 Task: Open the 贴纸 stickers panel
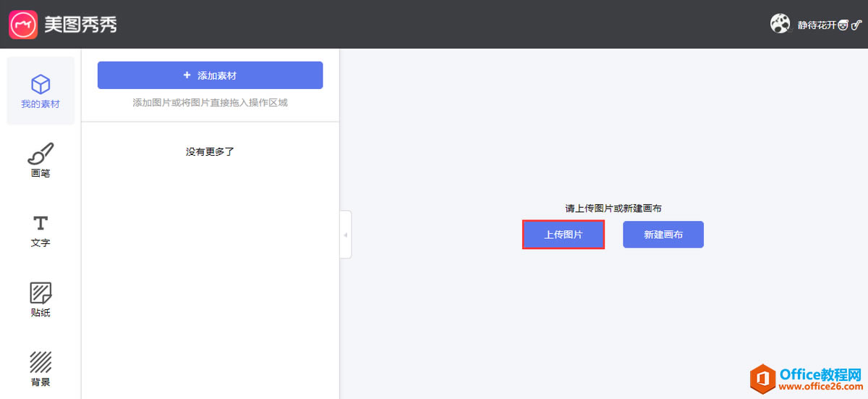pos(41,300)
